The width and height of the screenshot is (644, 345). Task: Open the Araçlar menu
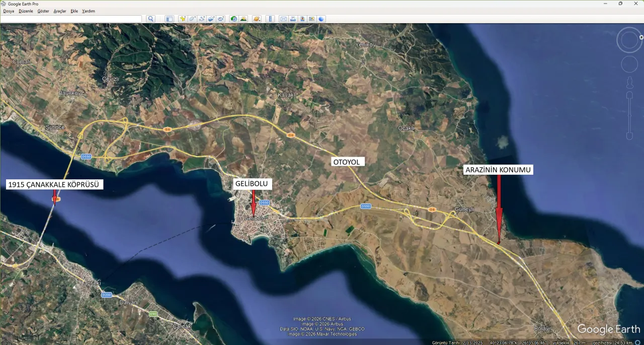tap(60, 11)
